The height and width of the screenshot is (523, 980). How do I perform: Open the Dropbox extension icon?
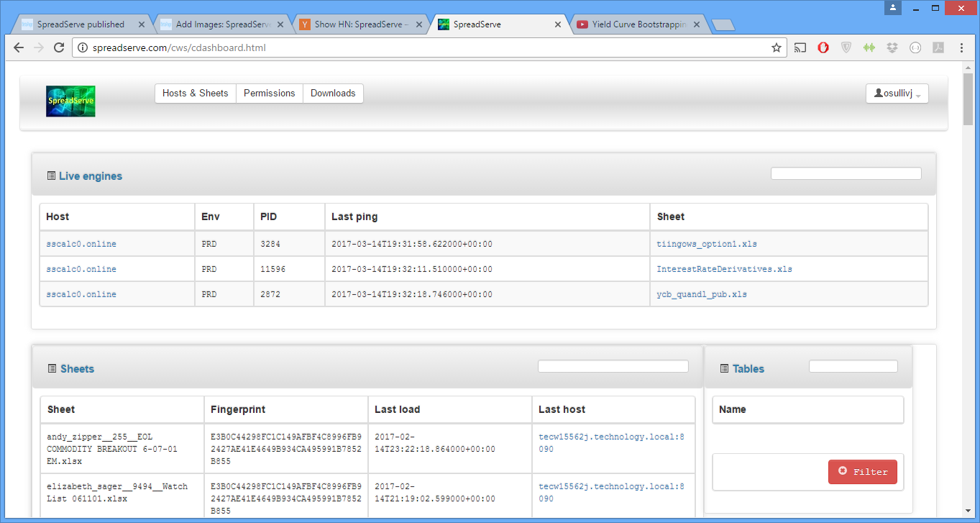pos(892,47)
